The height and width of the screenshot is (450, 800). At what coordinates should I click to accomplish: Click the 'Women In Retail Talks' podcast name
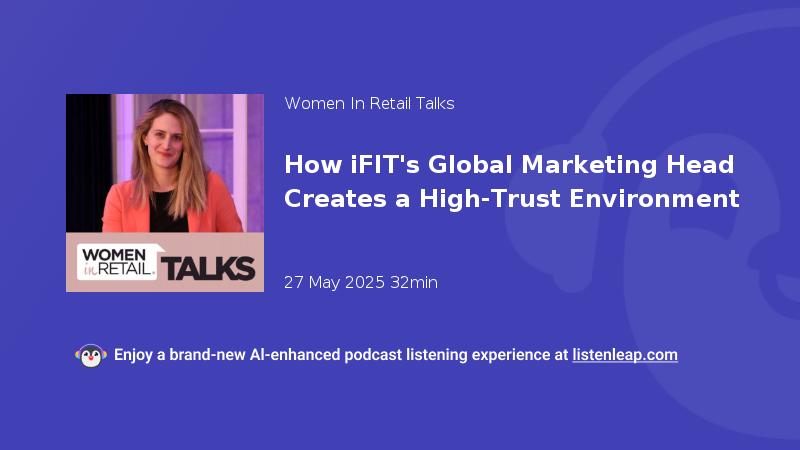click(369, 104)
